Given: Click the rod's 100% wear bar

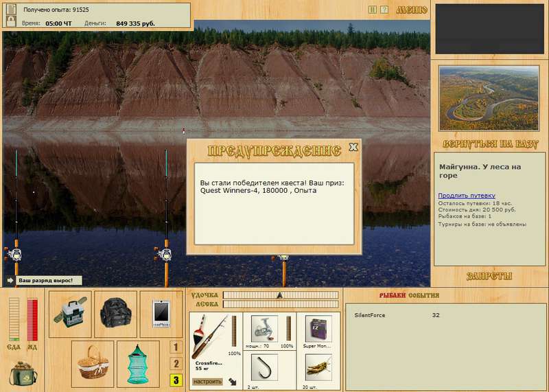Looking at the screenshot, I should pos(234,331).
